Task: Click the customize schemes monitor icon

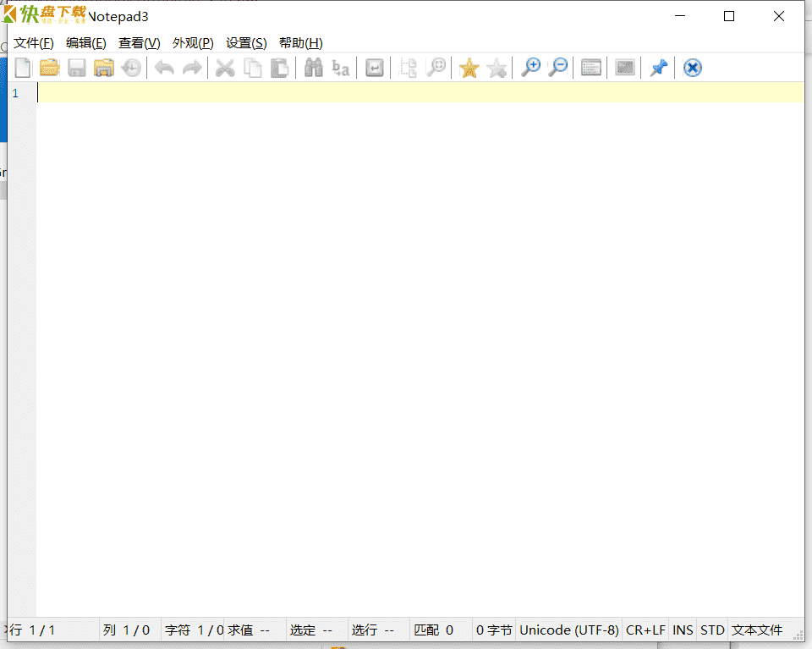Action: click(625, 68)
